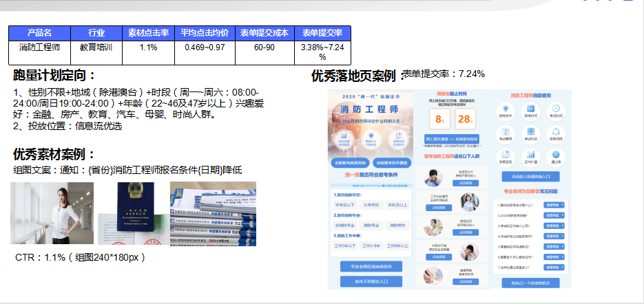Select major option 消防相关
The height and width of the screenshot is (304, 644).
click(x=397, y=225)
